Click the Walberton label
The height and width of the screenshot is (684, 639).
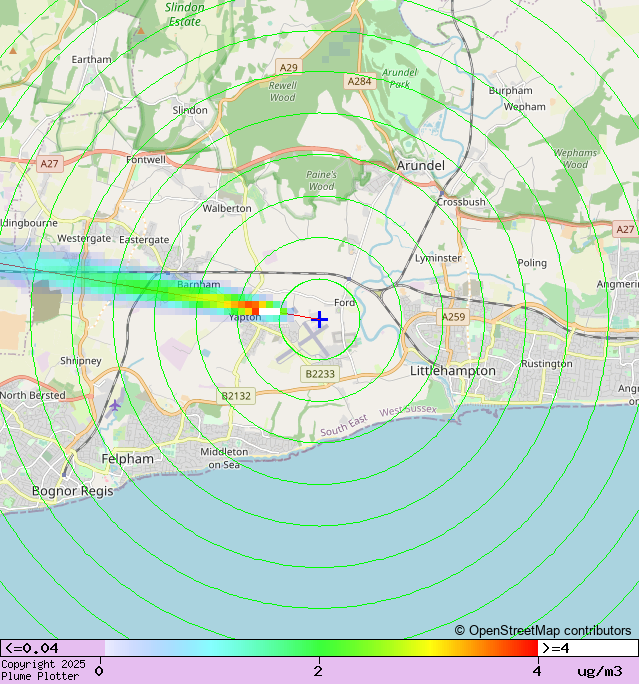point(227,209)
